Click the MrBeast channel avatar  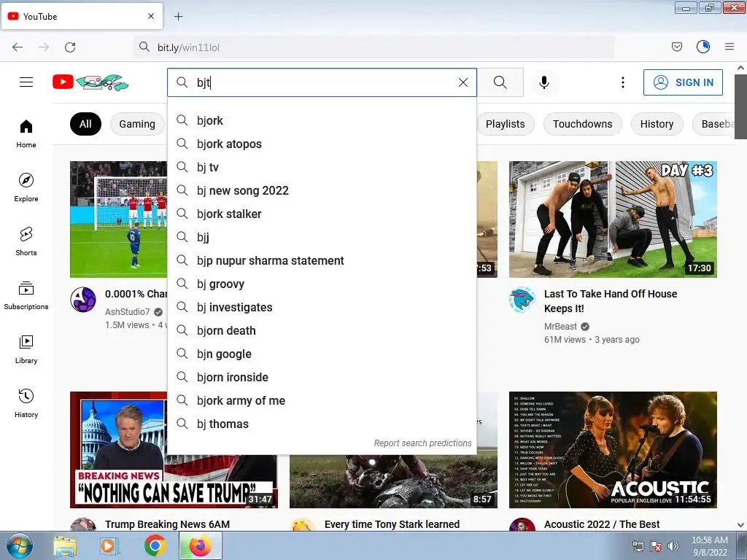point(522,300)
